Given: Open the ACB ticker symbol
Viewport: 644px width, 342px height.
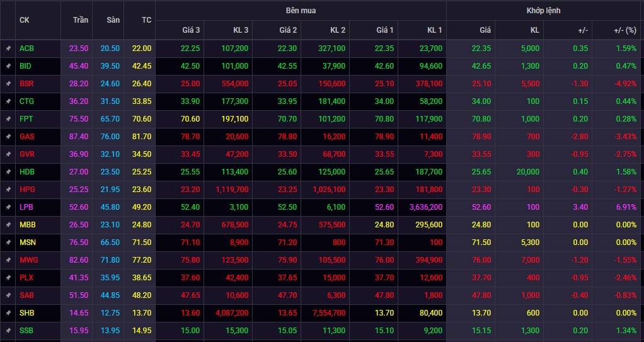Looking at the screenshot, I should pos(26,48).
